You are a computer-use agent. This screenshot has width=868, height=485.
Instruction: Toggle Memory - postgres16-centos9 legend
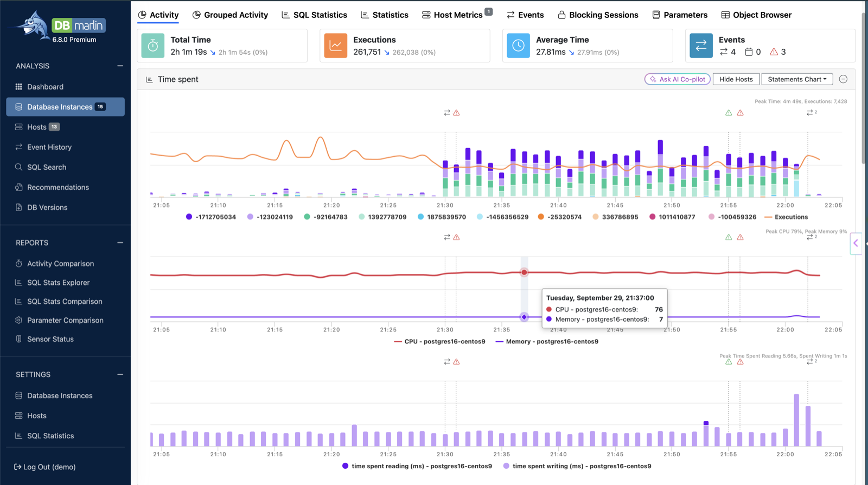coord(547,342)
